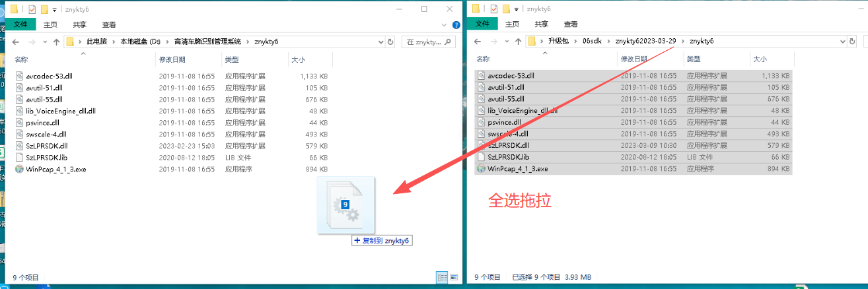Click the Help question mark icon
This screenshot has width=868, height=289.
tap(455, 24)
